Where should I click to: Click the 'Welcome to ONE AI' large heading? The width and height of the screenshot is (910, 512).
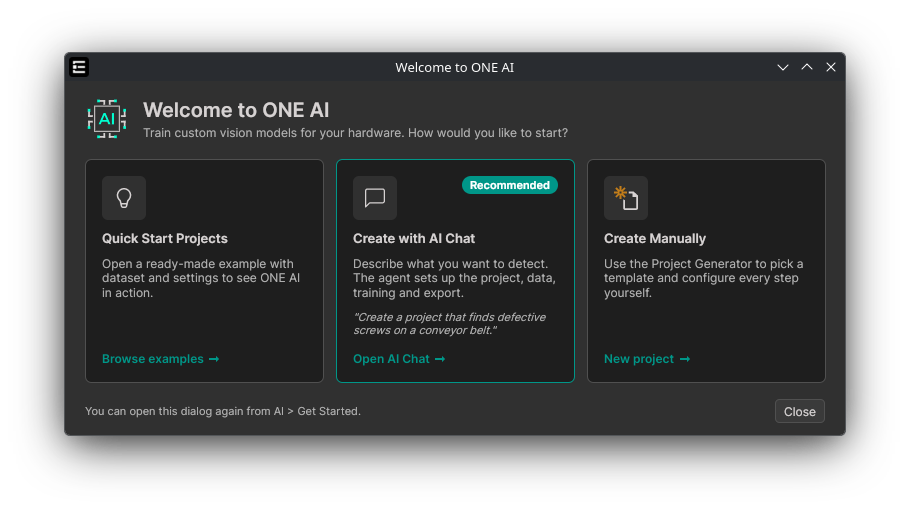coord(236,110)
